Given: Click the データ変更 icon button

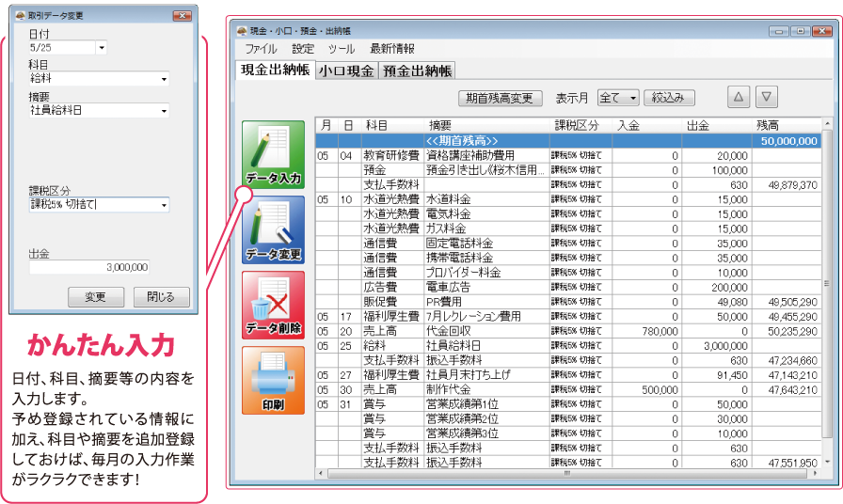Looking at the screenshot, I should click(273, 229).
